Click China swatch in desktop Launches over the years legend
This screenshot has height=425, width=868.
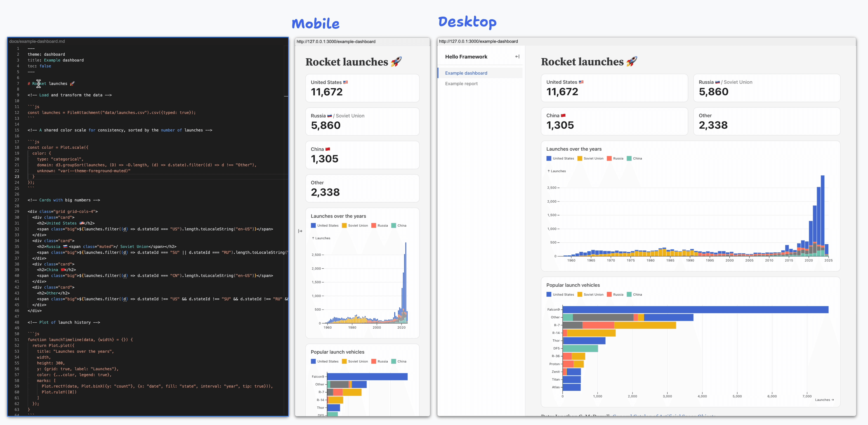point(629,158)
